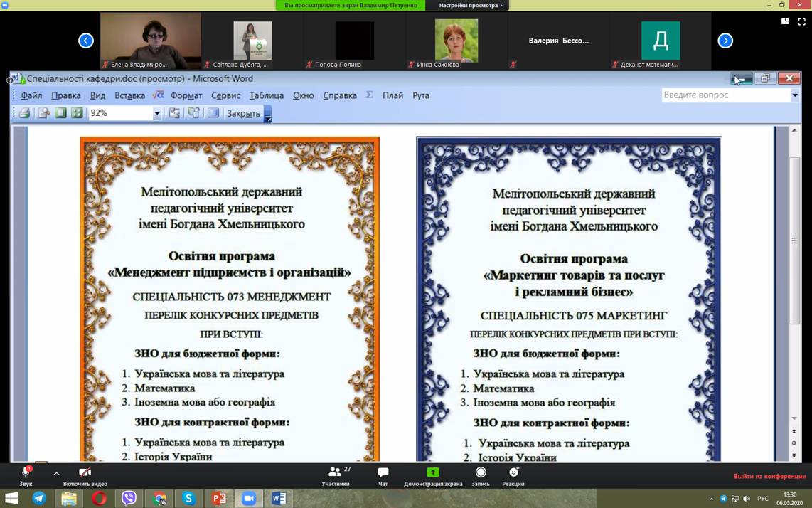The image size is (812, 508).
Task: Open the Настройки просмотра dropdown
Action: (471, 5)
